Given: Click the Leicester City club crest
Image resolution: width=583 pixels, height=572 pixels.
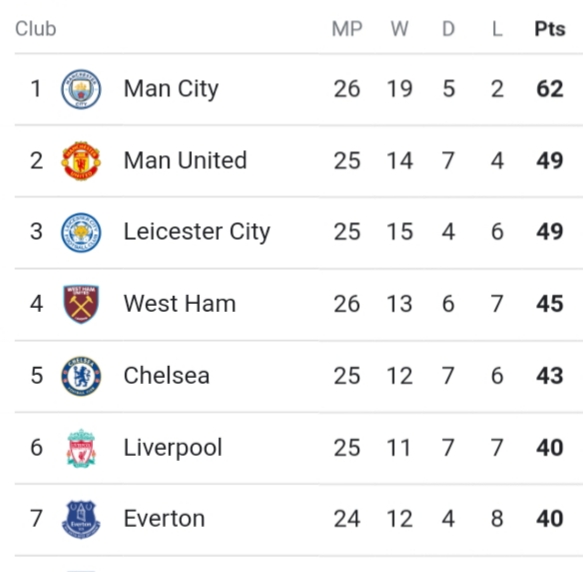Looking at the screenshot, I should [x=81, y=232].
